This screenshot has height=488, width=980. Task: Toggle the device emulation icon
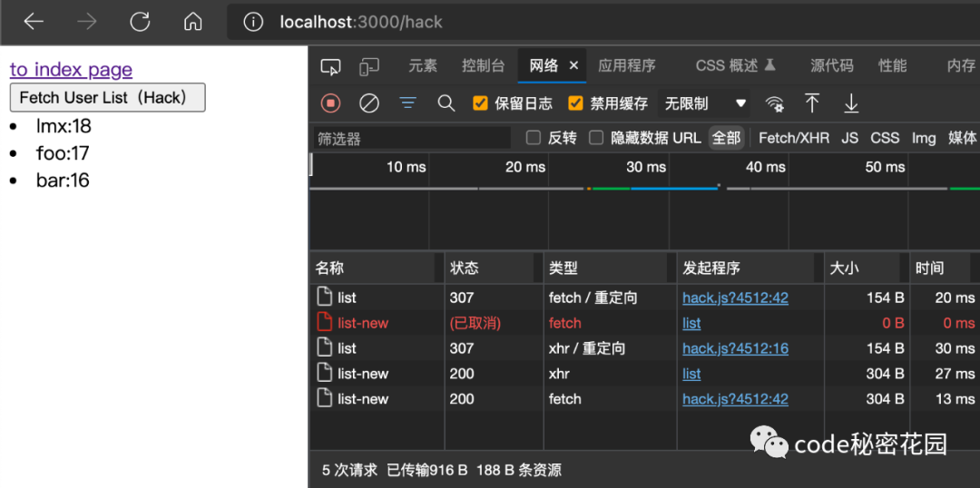click(x=369, y=66)
